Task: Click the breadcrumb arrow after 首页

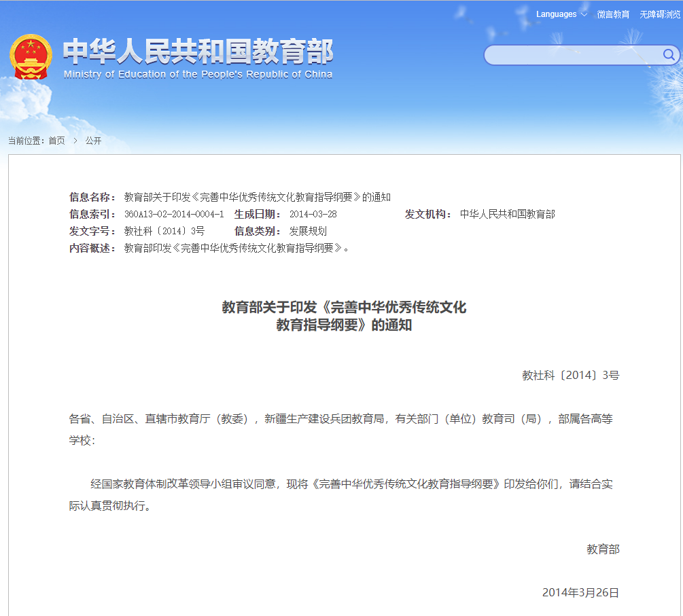Action: point(75,141)
